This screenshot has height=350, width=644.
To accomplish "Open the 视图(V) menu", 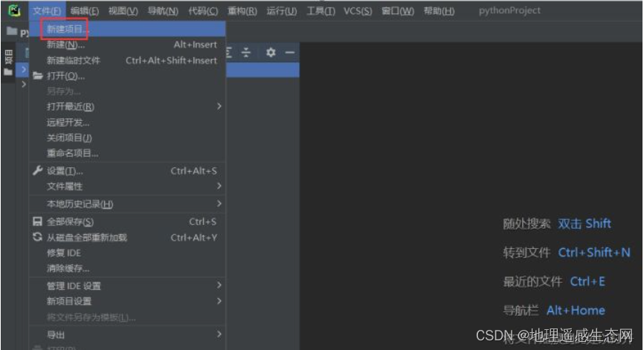I will [123, 11].
